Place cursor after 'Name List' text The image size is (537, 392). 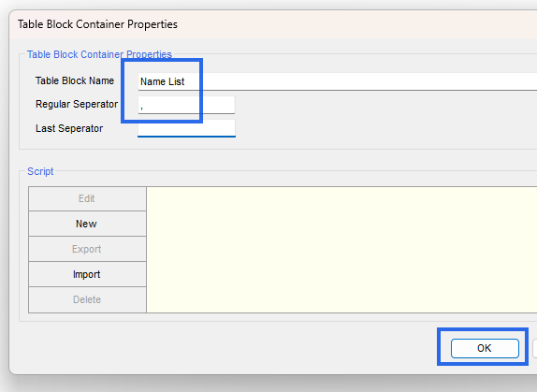point(185,81)
